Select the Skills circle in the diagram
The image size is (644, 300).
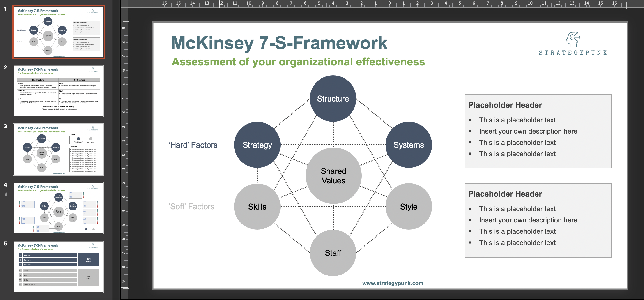point(257,206)
